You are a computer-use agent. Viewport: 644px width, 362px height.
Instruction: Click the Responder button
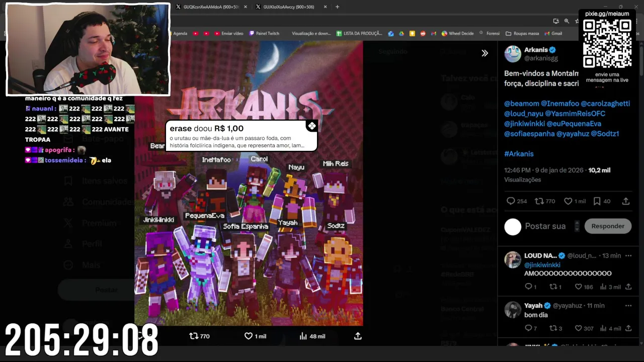pyautogui.click(x=608, y=226)
